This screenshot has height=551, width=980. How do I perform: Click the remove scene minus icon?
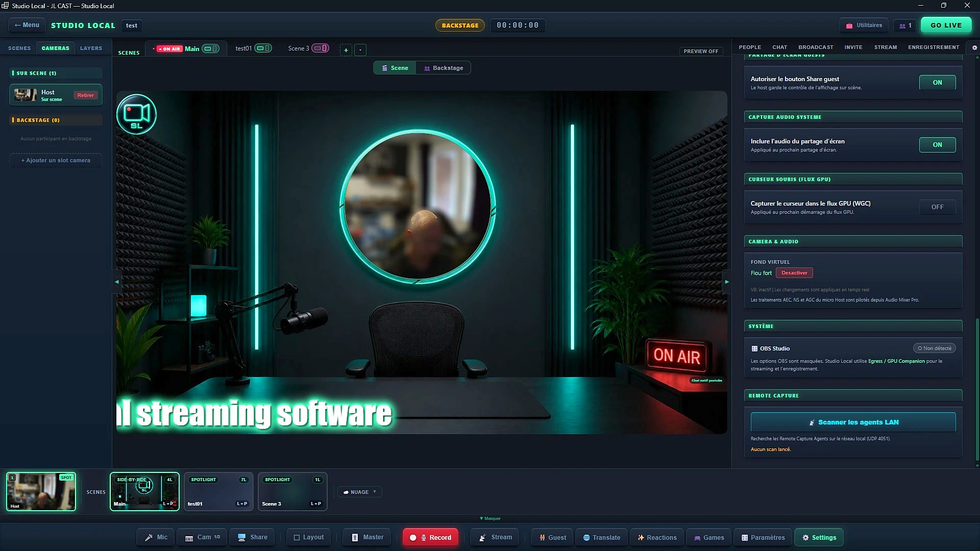pos(360,50)
